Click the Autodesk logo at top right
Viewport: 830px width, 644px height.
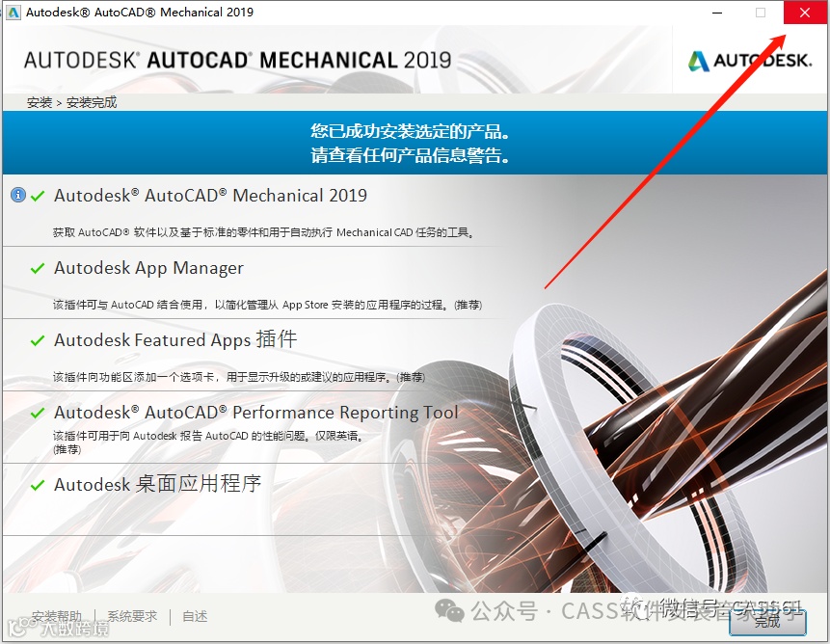click(750, 61)
